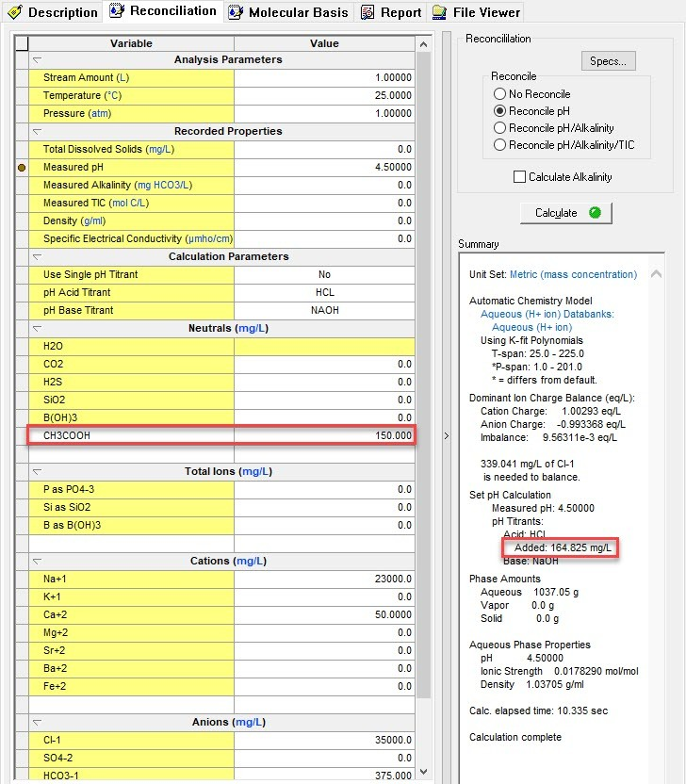Click mg/L unit link in Cations header
Viewport: 686px width, 784px height.
click(x=251, y=561)
